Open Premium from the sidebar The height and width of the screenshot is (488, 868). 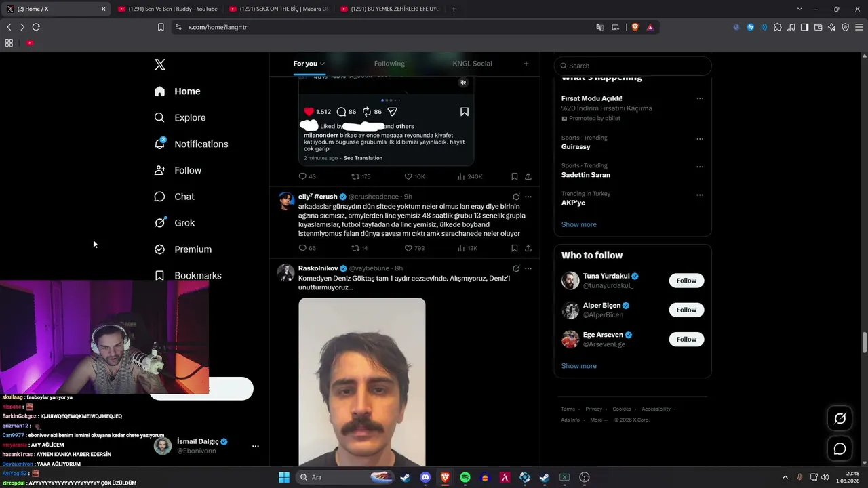pos(183,249)
